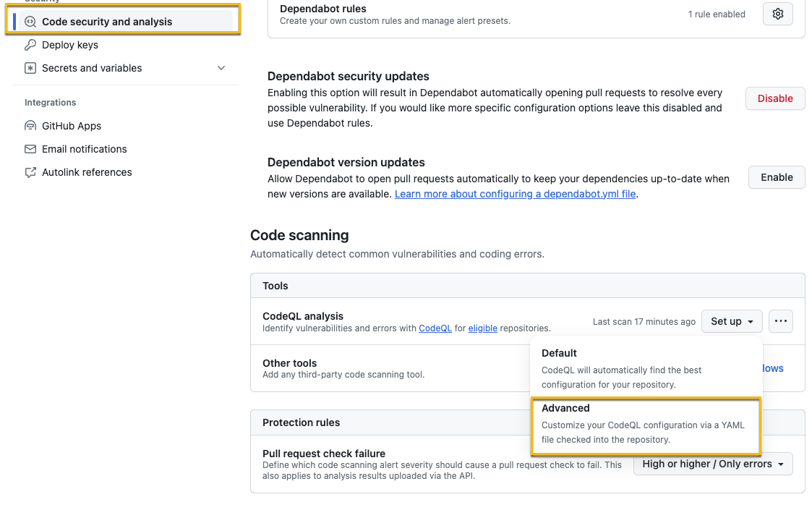Follow the CodeQL link in description
Image resolution: width=812 pixels, height=510 pixels.
click(435, 328)
